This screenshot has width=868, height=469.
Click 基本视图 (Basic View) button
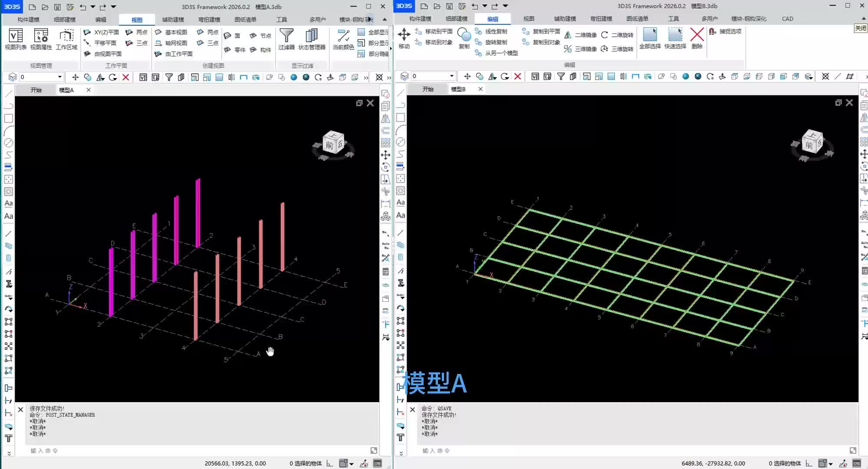(172, 32)
